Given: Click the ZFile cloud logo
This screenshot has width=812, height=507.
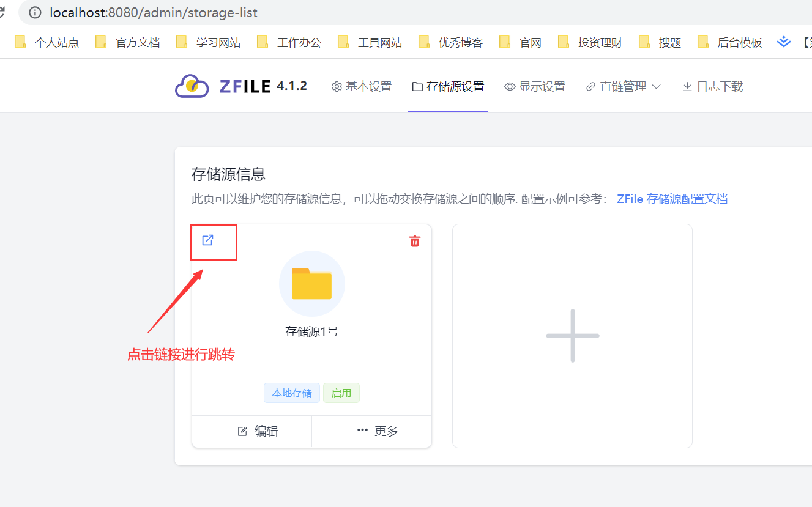Looking at the screenshot, I should point(192,85).
